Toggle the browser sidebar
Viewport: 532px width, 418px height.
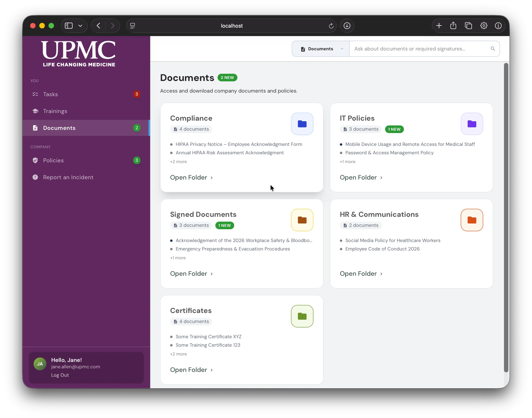coord(69,26)
